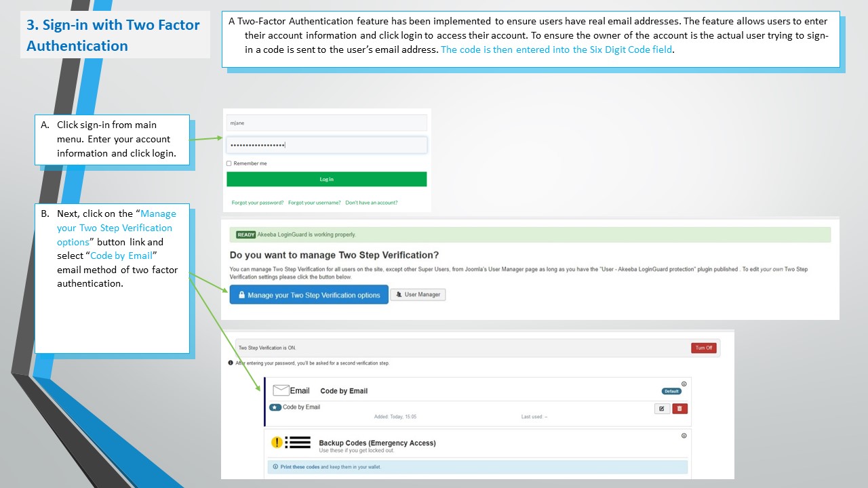
Task: Click the Don't have an account link
Action: point(372,203)
